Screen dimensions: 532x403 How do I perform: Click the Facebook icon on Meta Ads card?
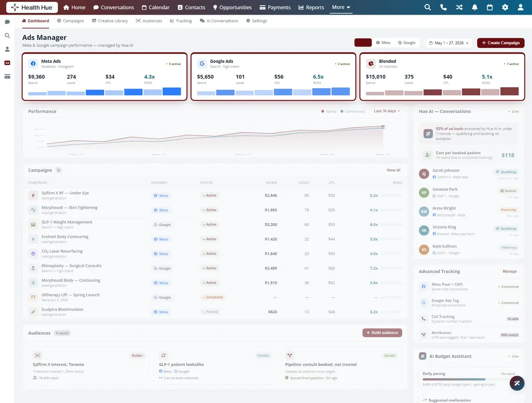tap(33, 64)
